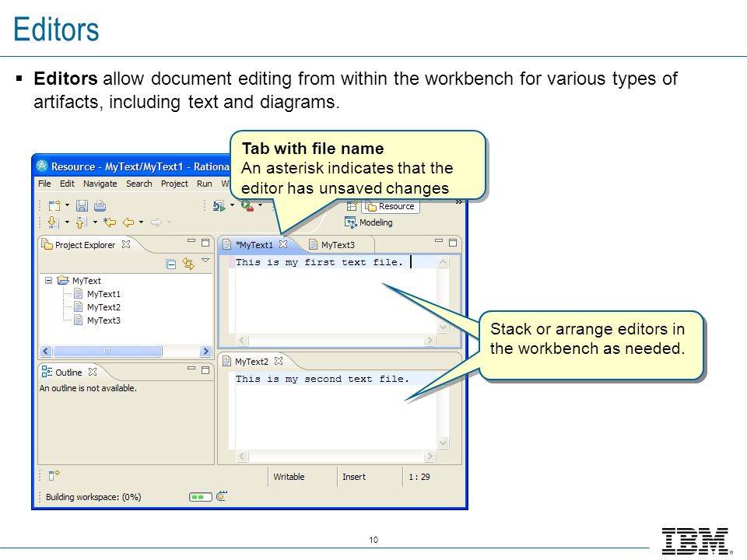The height and width of the screenshot is (560, 747).
Task: Open next annotation dropdown arrow
Action: (x=67, y=222)
